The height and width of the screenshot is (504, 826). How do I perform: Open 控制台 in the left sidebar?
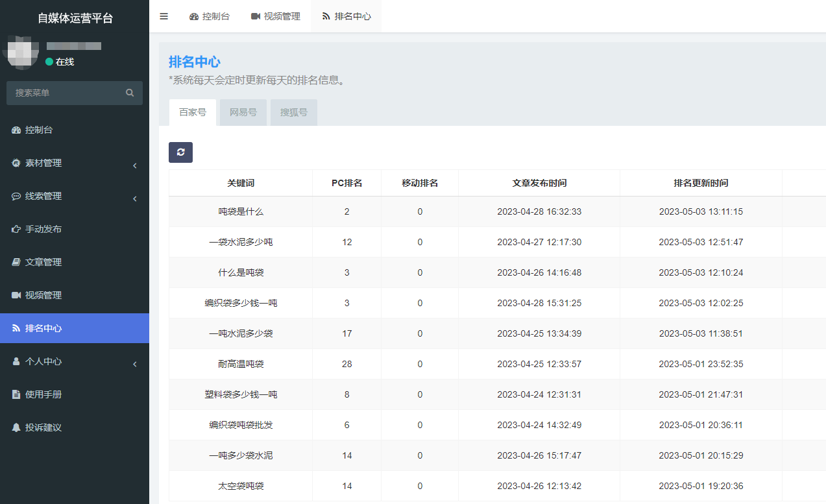point(38,130)
